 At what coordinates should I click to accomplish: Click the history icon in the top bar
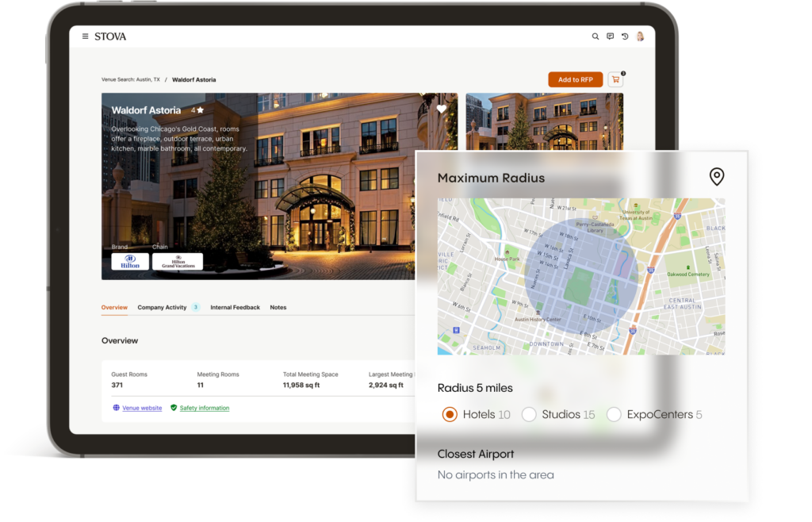pyautogui.click(x=626, y=36)
